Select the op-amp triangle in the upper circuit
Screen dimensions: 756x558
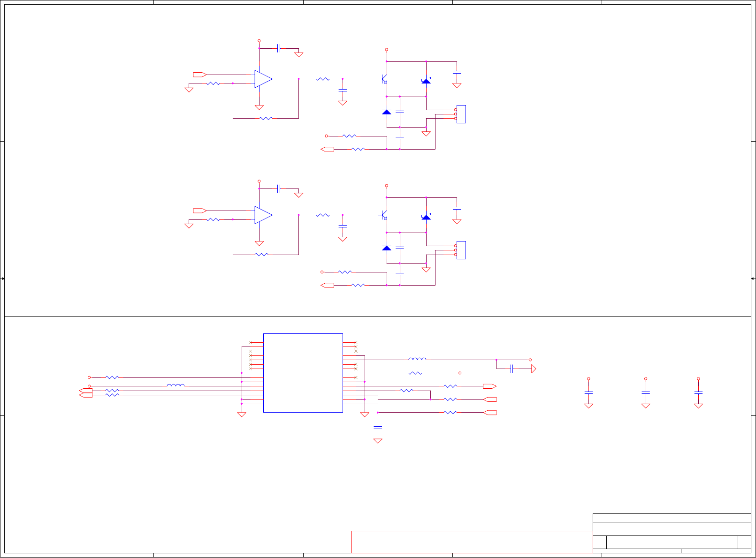click(x=264, y=79)
